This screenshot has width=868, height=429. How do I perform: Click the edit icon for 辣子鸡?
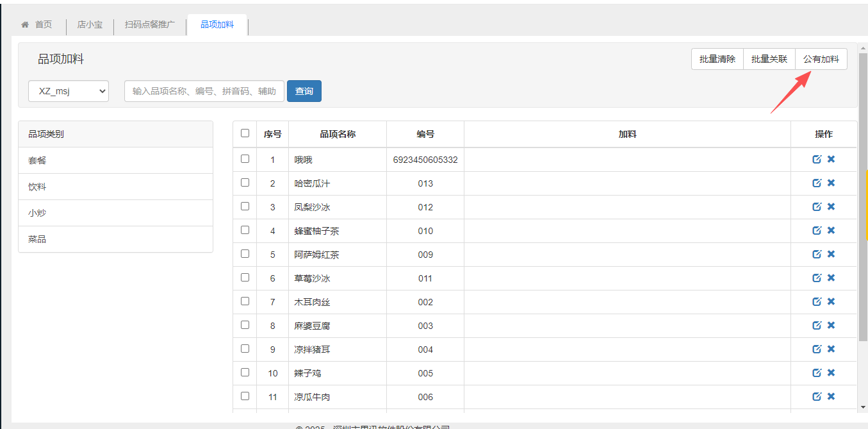click(x=817, y=373)
